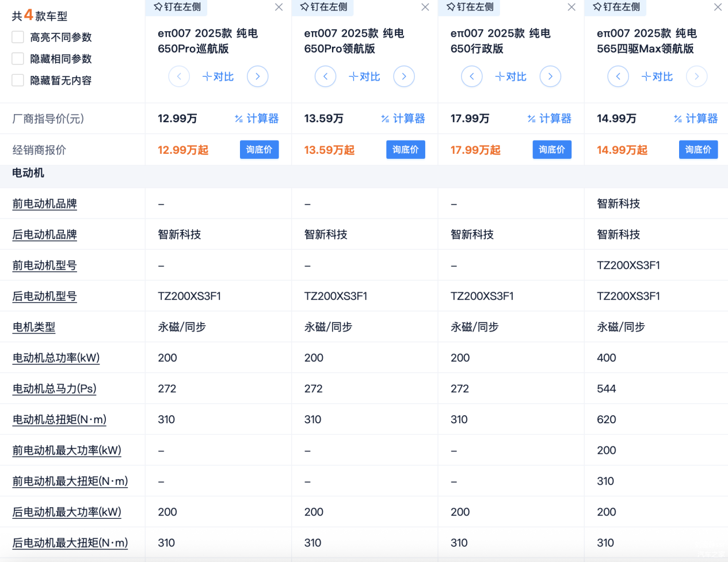
Task: Add 650Pro巡航版 to 对比 comparison
Action: coord(218,77)
